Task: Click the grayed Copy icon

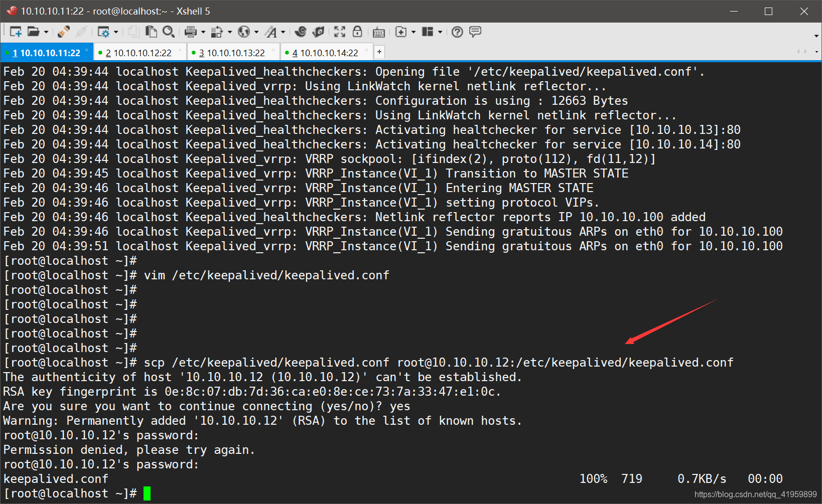Action: click(x=133, y=32)
